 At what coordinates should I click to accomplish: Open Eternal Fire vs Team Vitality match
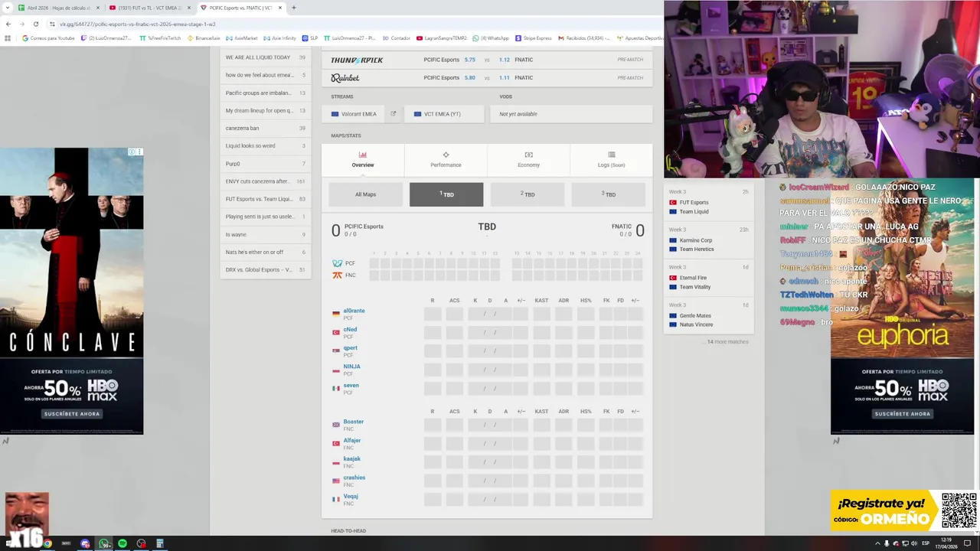point(708,278)
